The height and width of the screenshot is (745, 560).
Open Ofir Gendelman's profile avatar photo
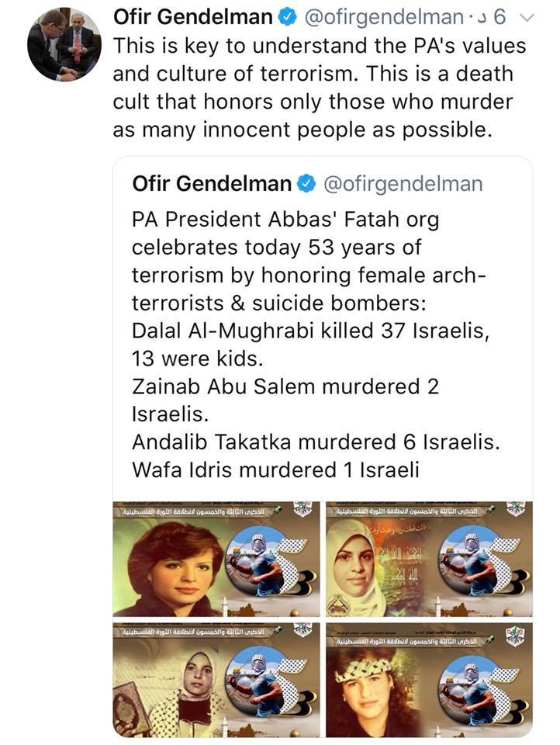(64, 44)
